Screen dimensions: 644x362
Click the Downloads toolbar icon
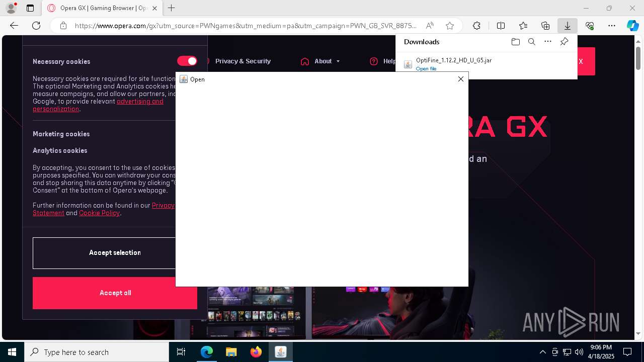point(568,26)
